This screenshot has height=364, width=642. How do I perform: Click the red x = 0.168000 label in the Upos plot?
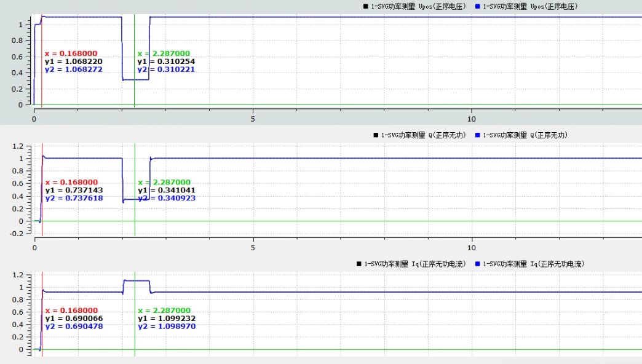point(71,53)
